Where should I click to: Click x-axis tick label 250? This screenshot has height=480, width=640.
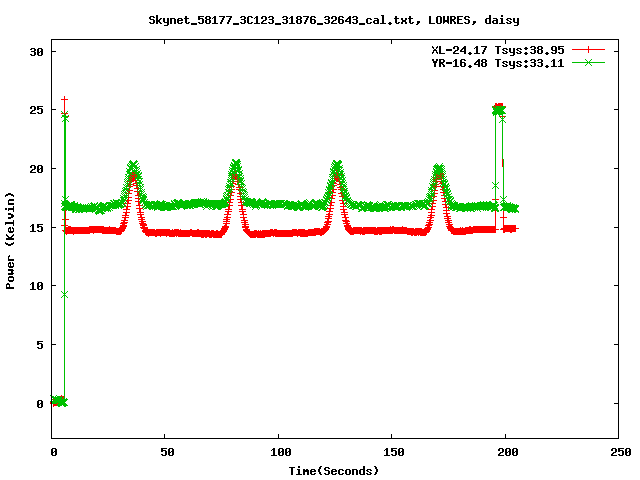(621, 452)
